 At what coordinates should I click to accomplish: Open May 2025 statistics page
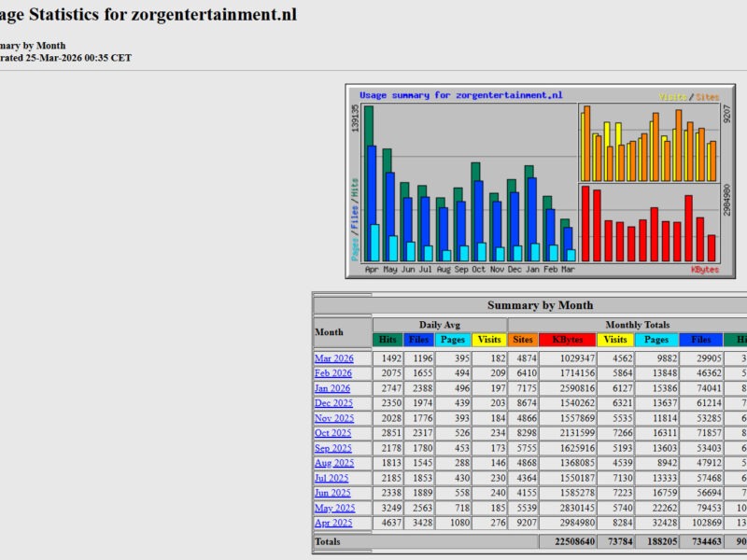[334, 508]
